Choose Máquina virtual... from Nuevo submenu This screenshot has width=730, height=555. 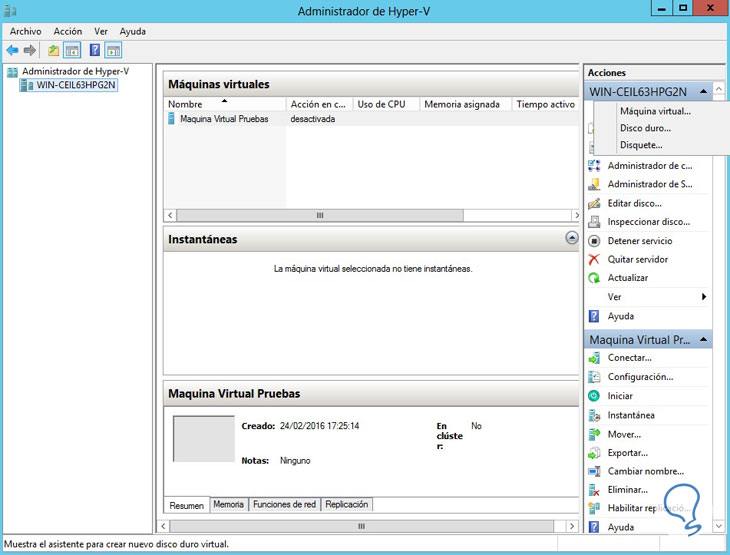655,111
